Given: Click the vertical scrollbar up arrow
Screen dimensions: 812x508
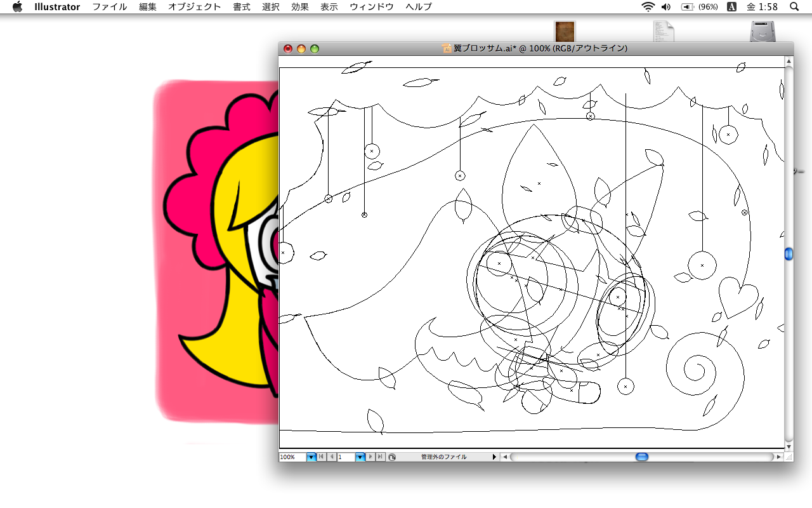Looking at the screenshot, I should coord(789,62).
